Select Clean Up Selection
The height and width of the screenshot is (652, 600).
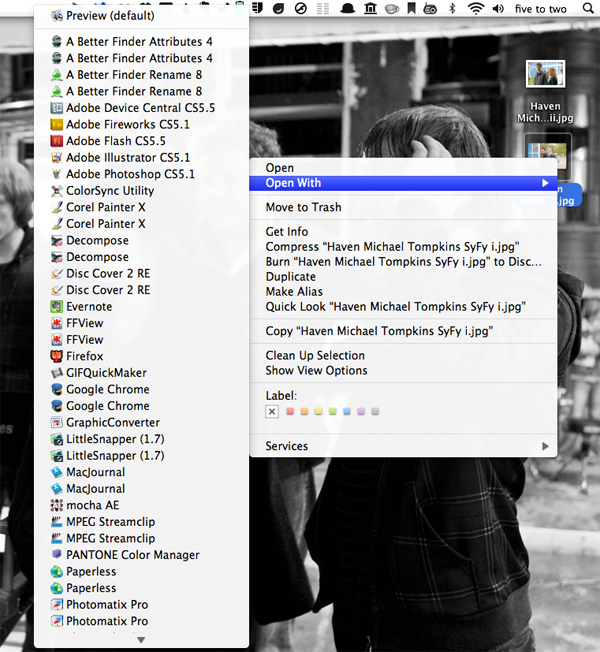pos(403,356)
